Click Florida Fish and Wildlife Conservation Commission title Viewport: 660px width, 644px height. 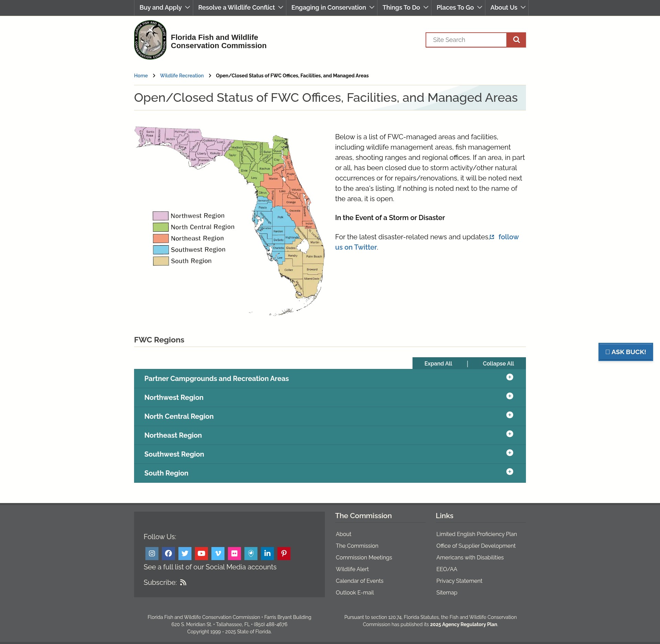pos(219,42)
